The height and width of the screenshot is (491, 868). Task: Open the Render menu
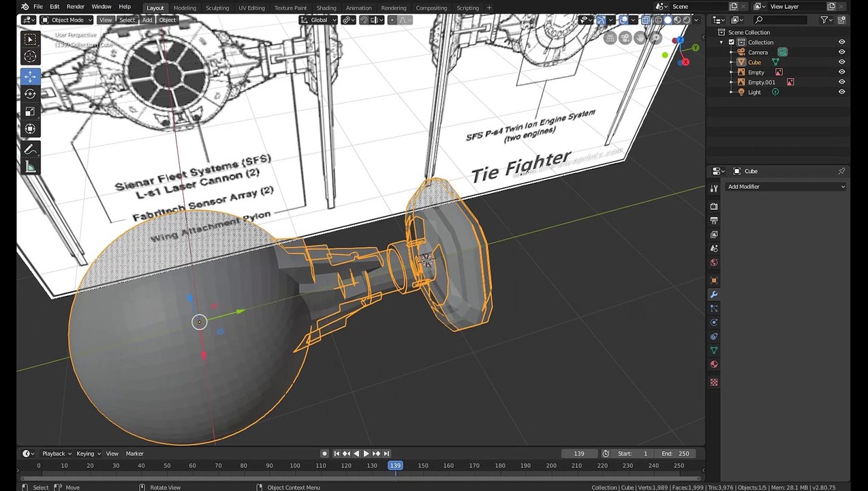[75, 7]
